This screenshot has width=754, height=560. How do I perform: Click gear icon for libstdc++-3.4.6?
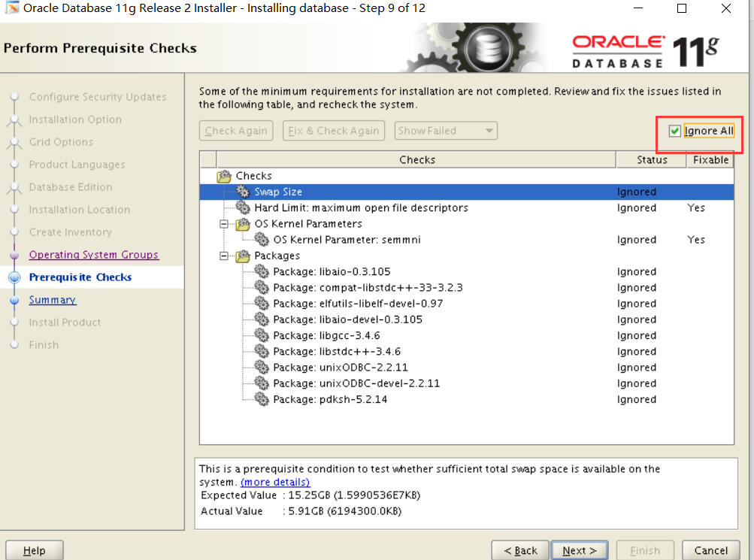[x=262, y=351]
